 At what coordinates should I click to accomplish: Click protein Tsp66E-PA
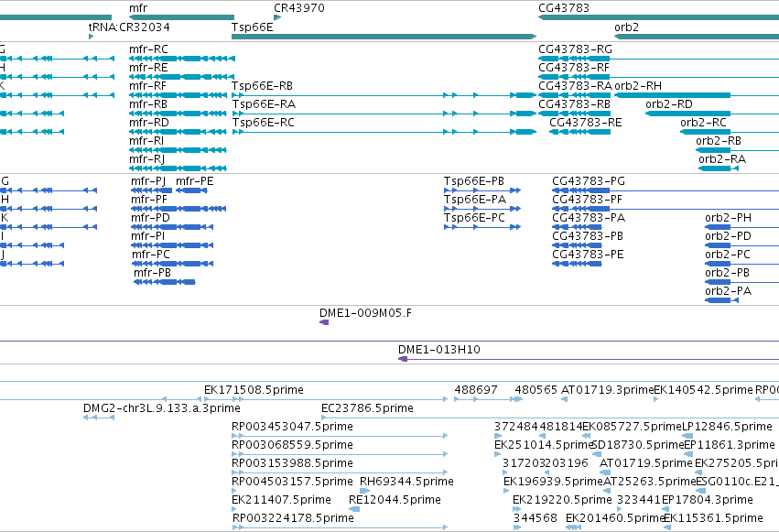[482, 209]
